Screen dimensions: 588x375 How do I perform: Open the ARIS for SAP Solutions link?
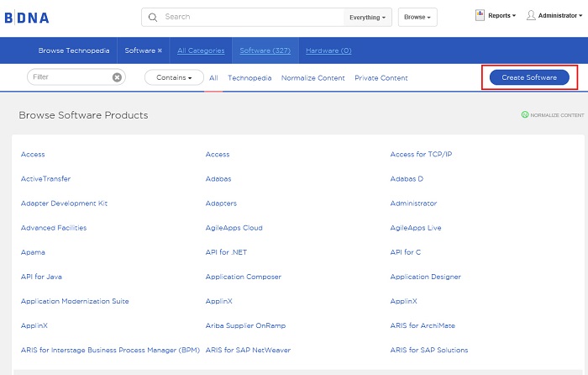coord(429,350)
